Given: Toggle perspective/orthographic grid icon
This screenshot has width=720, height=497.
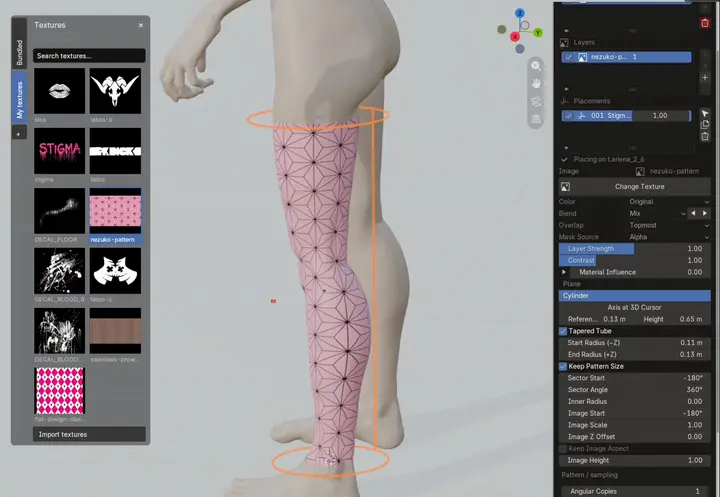Looking at the screenshot, I should click(536, 119).
